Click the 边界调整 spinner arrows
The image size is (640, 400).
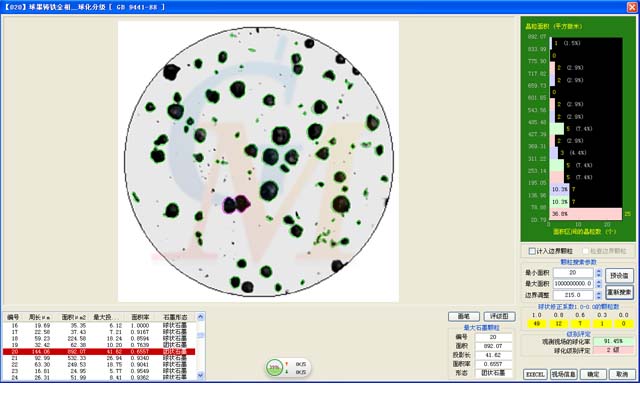(x=597, y=295)
